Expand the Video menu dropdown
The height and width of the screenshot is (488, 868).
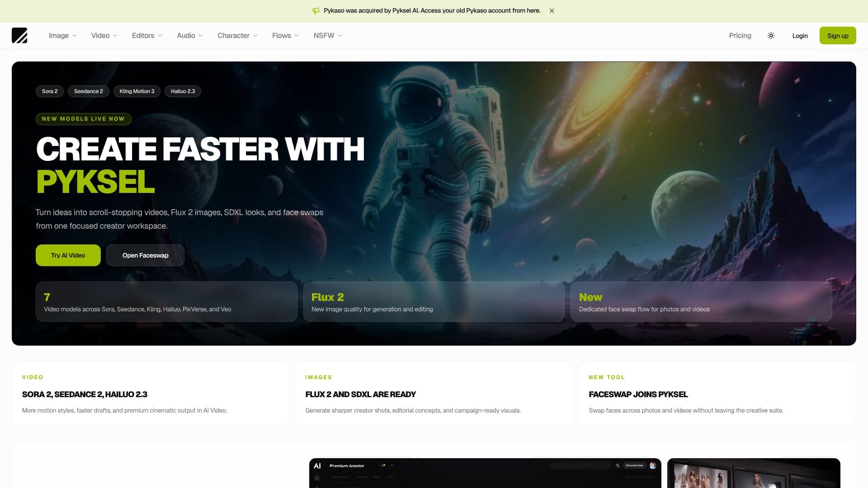click(104, 36)
